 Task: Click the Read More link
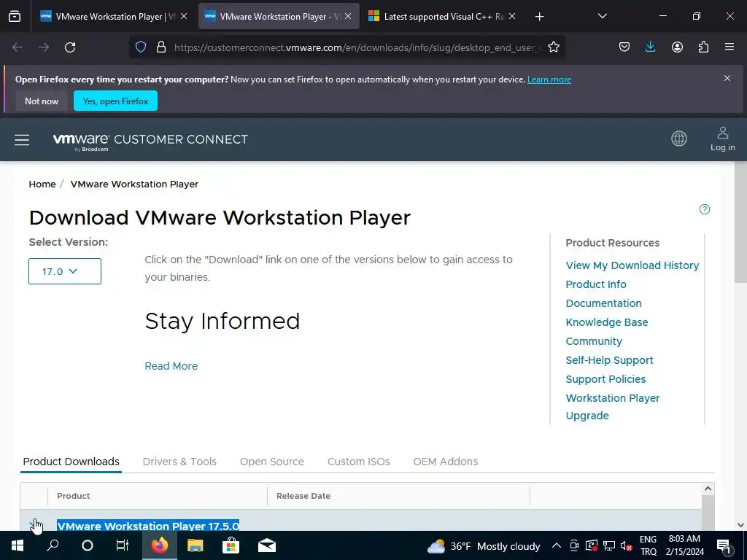(x=171, y=366)
